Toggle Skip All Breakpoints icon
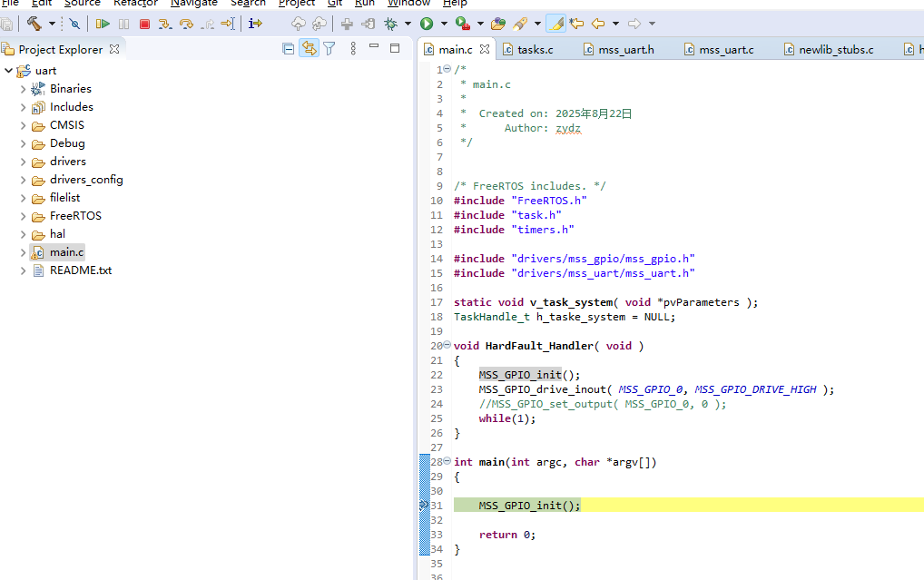The width and height of the screenshot is (924, 580). [74, 24]
